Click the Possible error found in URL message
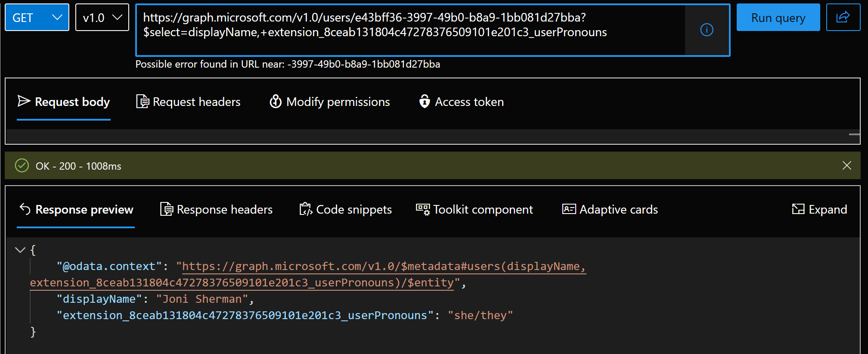 (288, 64)
